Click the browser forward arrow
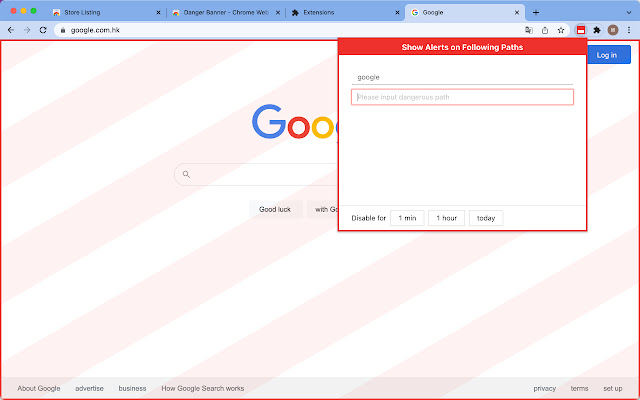Image resolution: width=640 pixels, height=400 pixels. (x=27, y=30)
